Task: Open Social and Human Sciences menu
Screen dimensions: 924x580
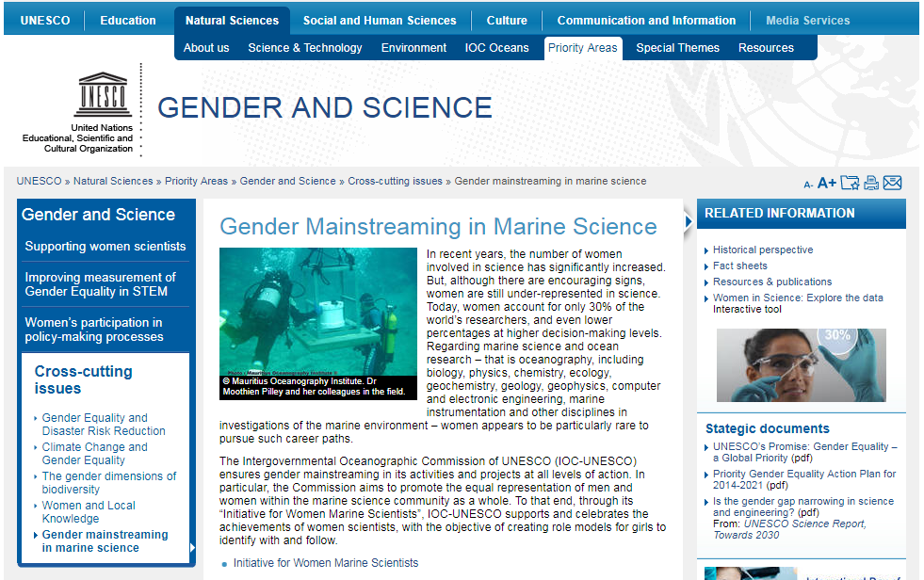Action: tap(380, 20)
